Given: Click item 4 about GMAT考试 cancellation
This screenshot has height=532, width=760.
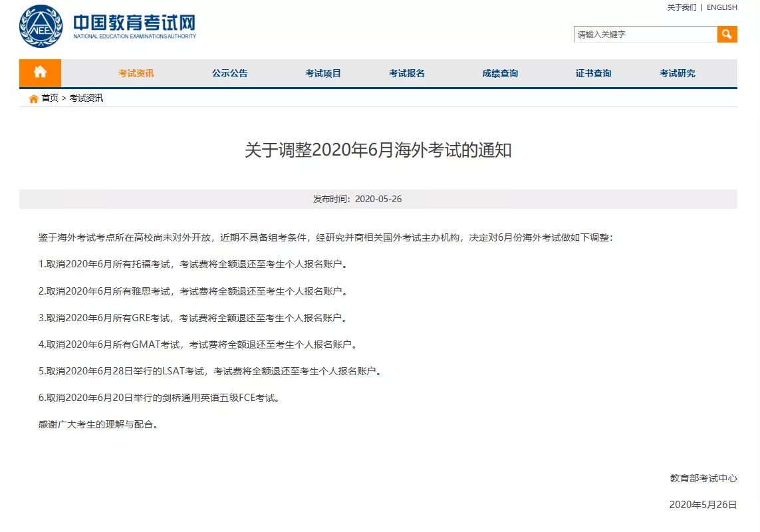Looking at the screenshot, I should click(x=197, y=345).
